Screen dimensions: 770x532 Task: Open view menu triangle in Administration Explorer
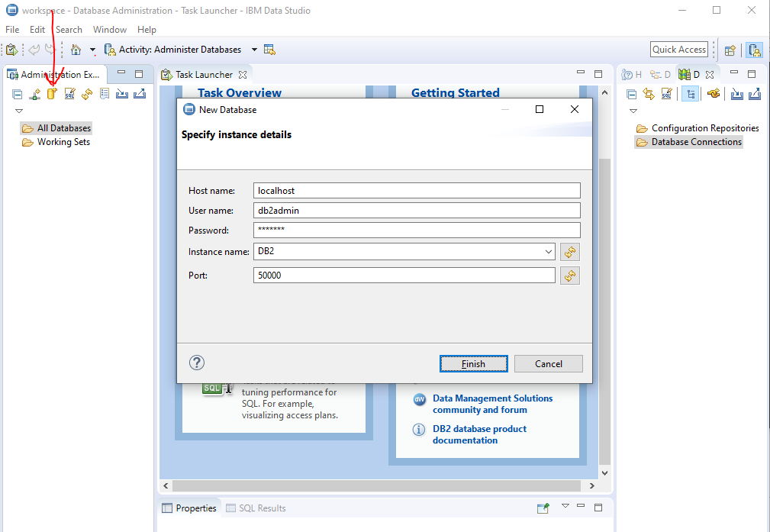tap(19, 111)
